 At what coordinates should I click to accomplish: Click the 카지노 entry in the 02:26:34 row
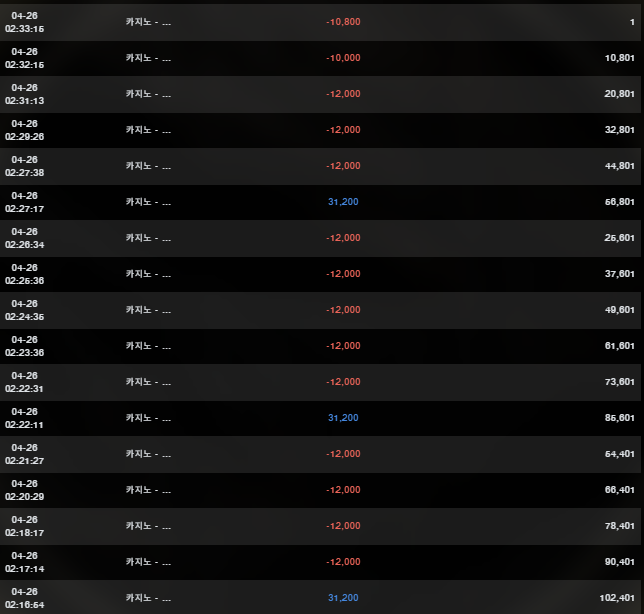(148, 238)
